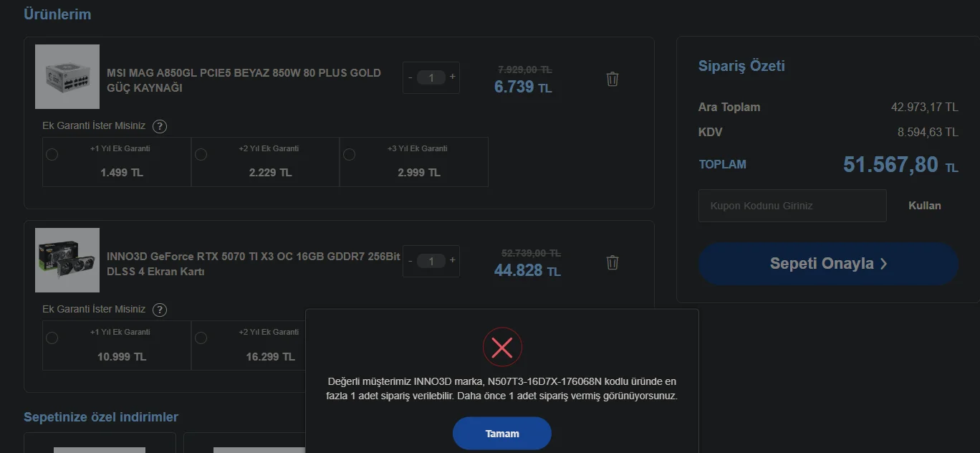Select +2 Yıl warranty for 2.229 TL

point(201,154)
